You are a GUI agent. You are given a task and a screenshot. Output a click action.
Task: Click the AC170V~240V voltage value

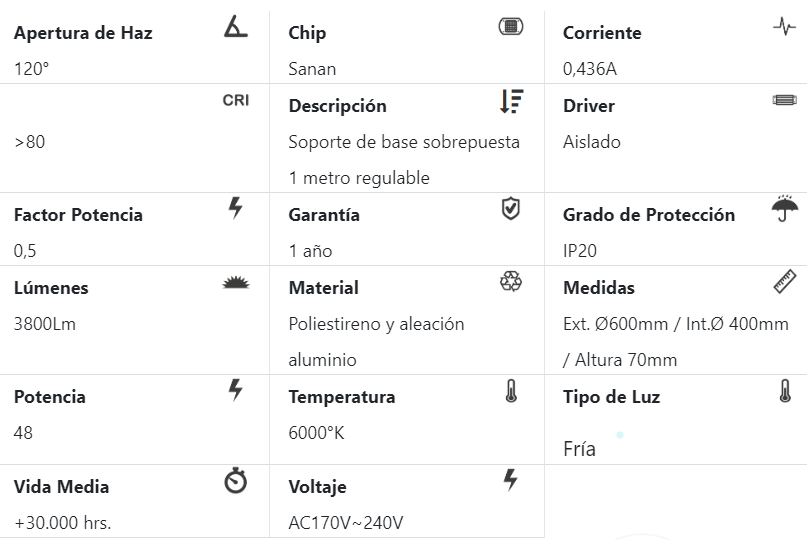pos(346,523)
